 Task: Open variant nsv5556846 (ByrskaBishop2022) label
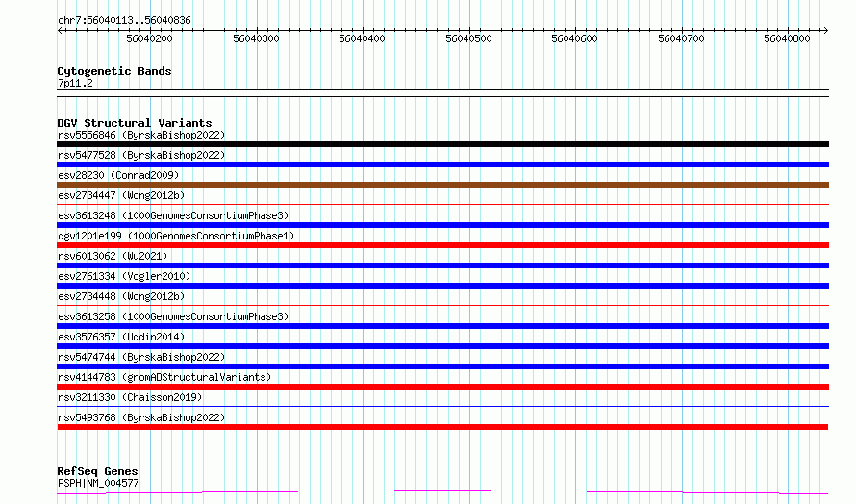tap(141, 135)
